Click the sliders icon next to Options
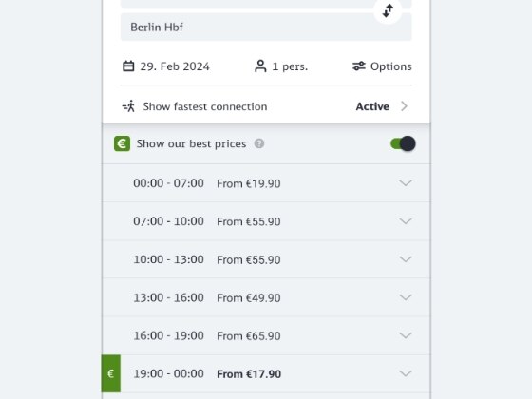Image resolution: width=532 pixels, height=399 pixels. (359, 66)
